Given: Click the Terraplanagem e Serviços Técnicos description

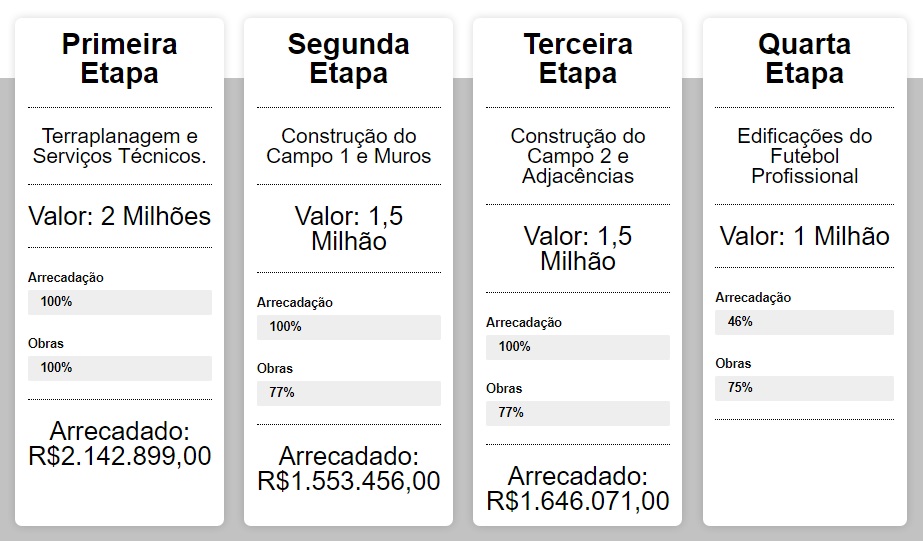Looking at the screenshot, I should [x=119, y=146].
